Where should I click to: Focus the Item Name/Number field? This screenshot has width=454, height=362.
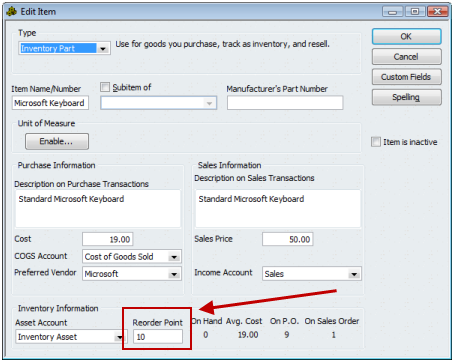50,103
